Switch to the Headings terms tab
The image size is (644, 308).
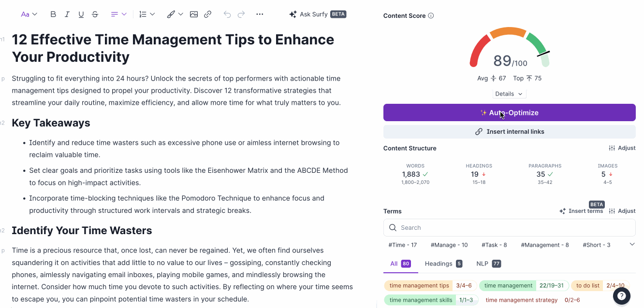tap(443, 264)
